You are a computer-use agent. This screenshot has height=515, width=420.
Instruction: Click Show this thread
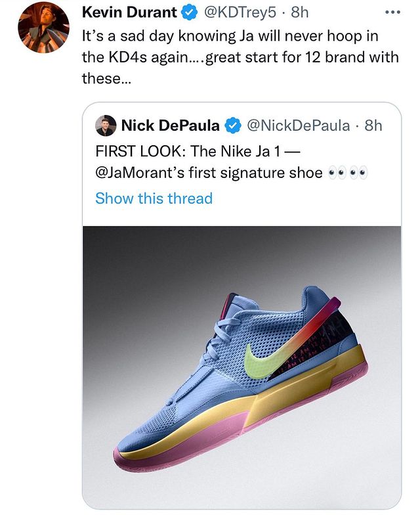coord(154,198)
